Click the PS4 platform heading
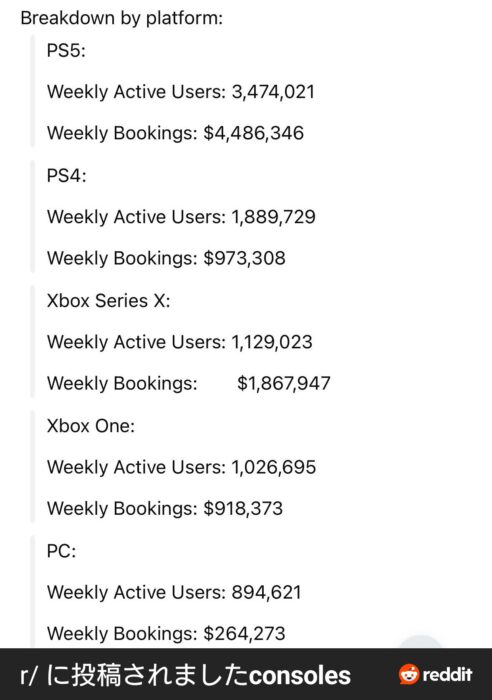Image resolution: width=492 pixels, height=700 pixels. click(67, 175)
